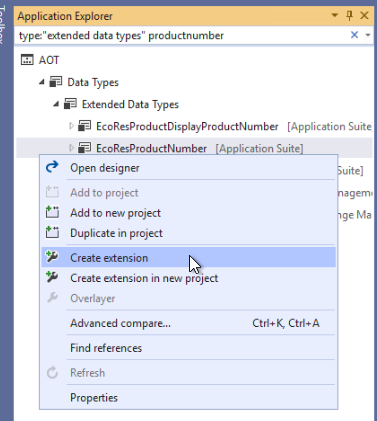Viewport: 377px width, 421px height.
Task: Choose Open designer from context menu
Action: (x=188, y=168)
